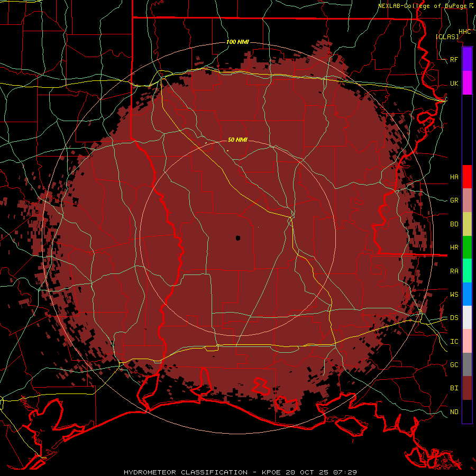Click the IC legend label
476x476 pixels.
(x=454, y=342)
